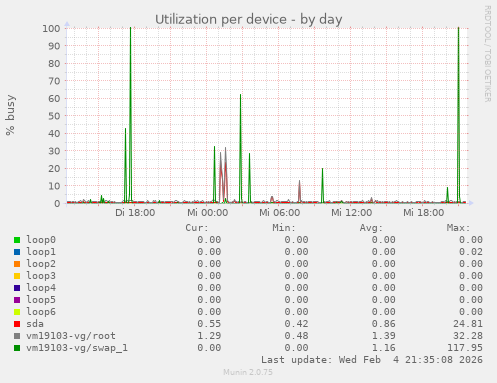Click the loop1 maximum value 0.02

pos(471,252)
